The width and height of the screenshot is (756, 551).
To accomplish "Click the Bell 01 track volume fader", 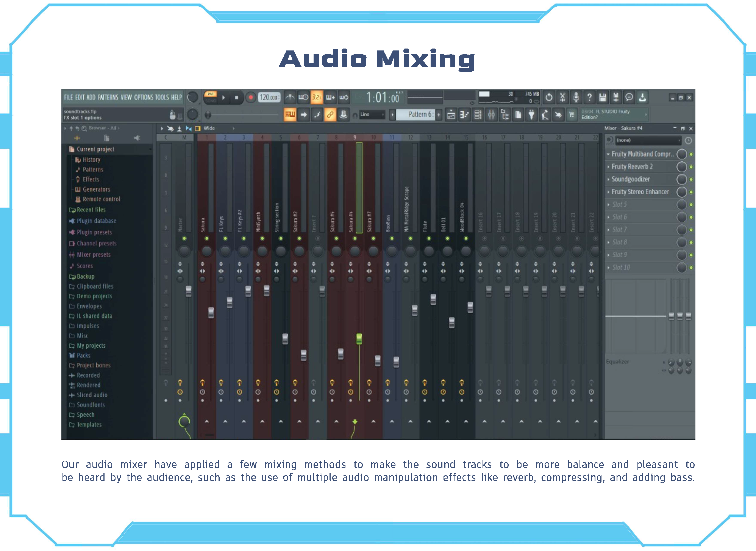I will [x=452, y=323].
